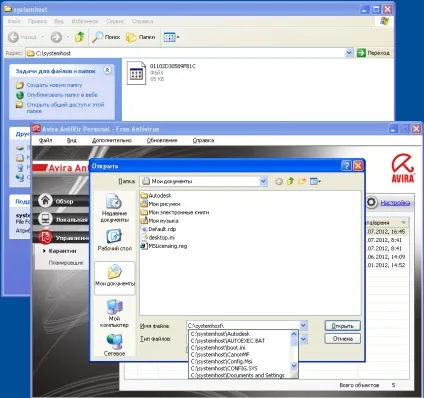
Task: Select Recent documents in dialog places bar
Action: [x=114, y=208]
